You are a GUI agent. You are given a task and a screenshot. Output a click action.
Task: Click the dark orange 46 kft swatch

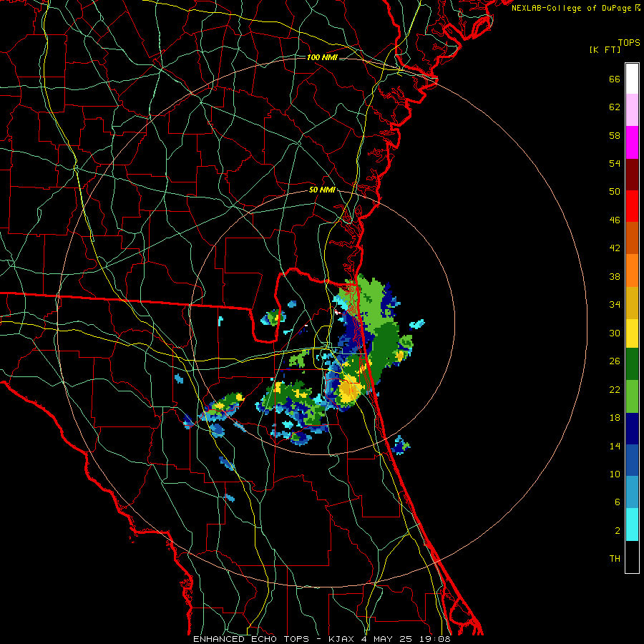pyautogui.click(x=632, y=238)
